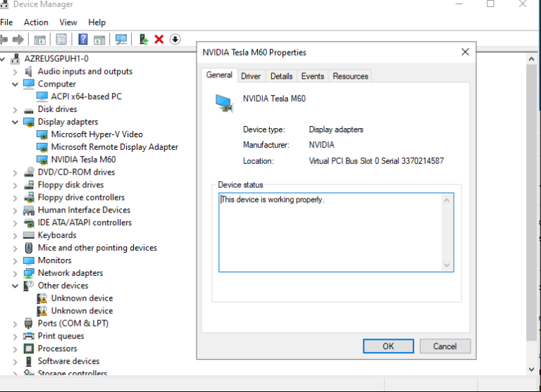This screenshot has width=541, height=392.
Task: Click the Monitors category icon
Action: (x=29, y=260)
